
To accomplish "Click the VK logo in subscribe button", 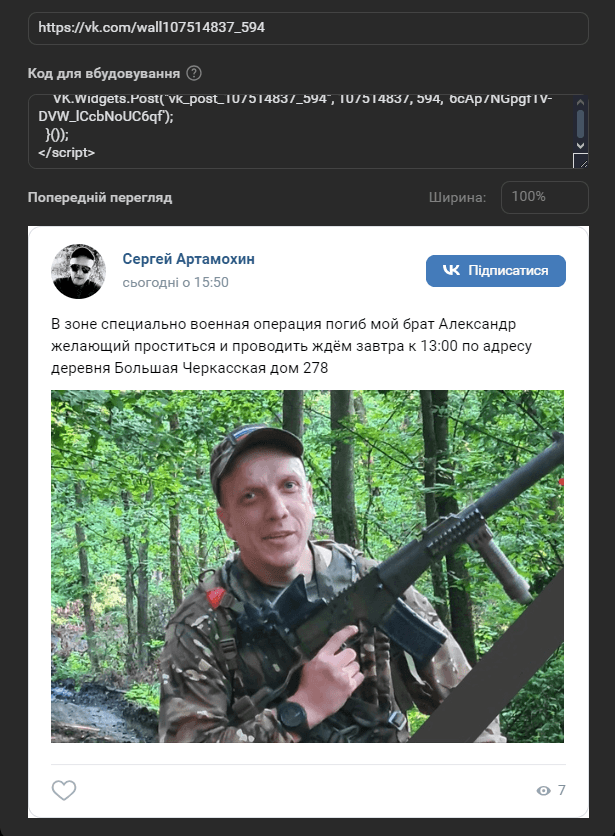I will pos(451,270).
